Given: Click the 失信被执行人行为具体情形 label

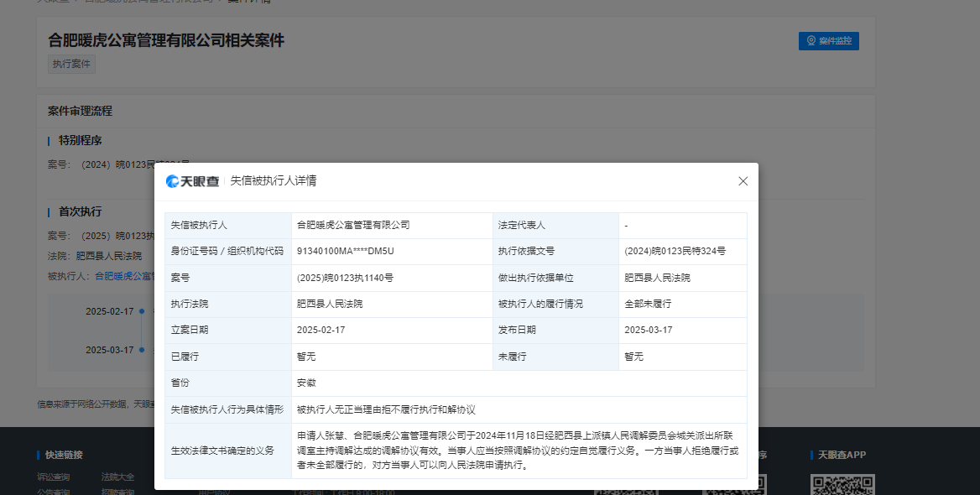Looking at the screenshot, I should pyautogui.click(x=227, y=409).
